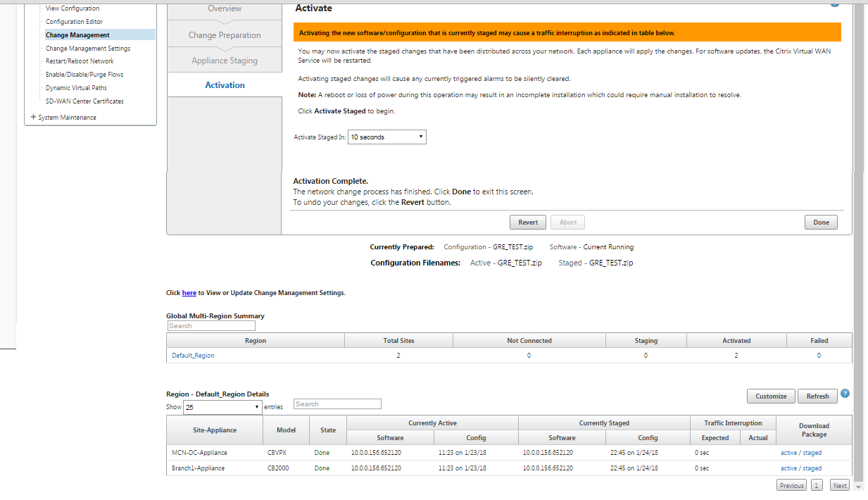Download staged package for Branch1-Appliance
The width and height of the screenshot is (868, 500).
[812, 468]
